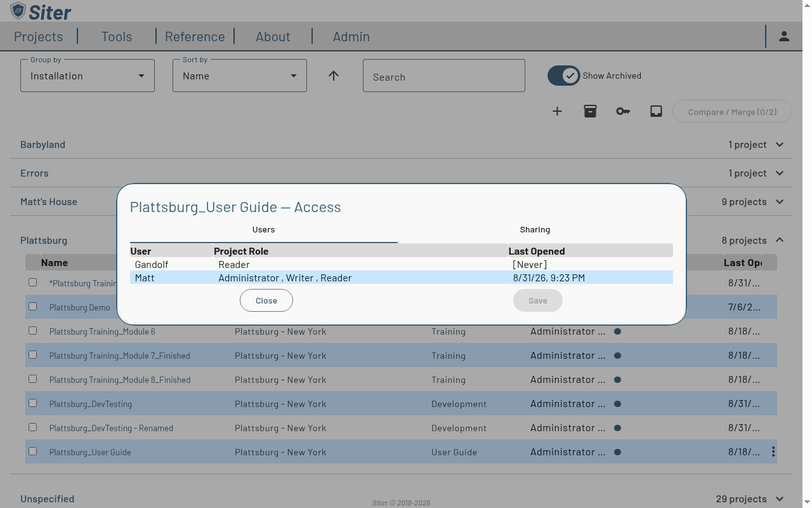Collapse the Plattsburg group chevron
The image size is (812, 508).
pos(780,240)
